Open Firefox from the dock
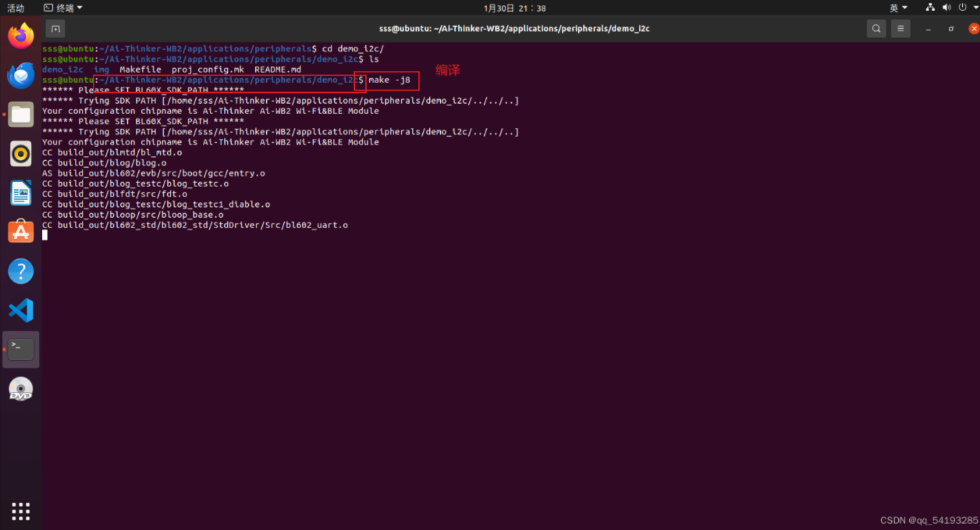Screen dimensions: 980x530 pyautogui.click(x=21, y=36)
